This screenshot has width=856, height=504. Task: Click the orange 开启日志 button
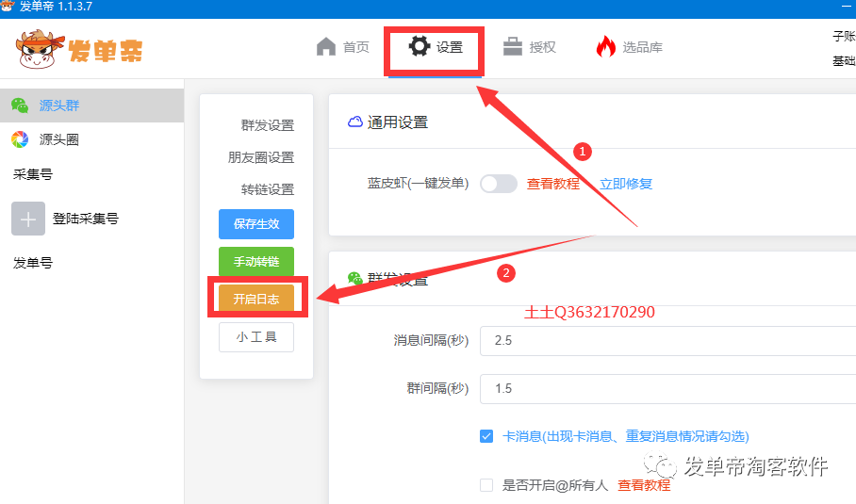click(x=256, y=299)
